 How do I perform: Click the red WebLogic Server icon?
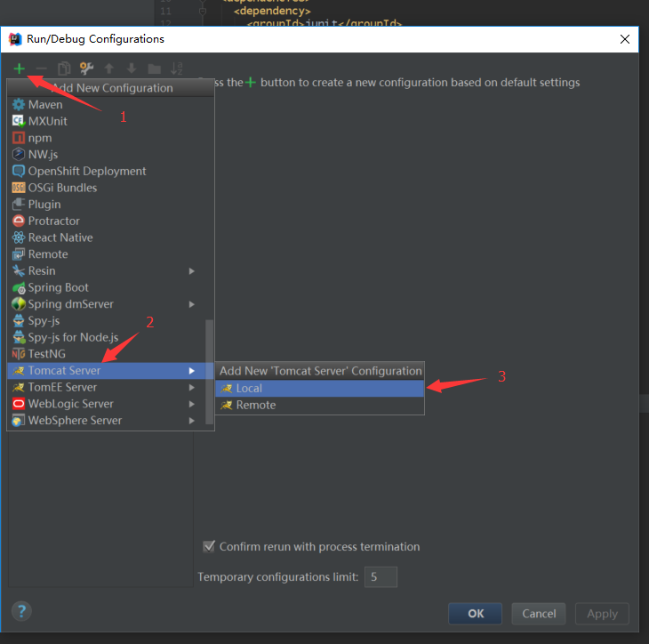coord(19,403)
